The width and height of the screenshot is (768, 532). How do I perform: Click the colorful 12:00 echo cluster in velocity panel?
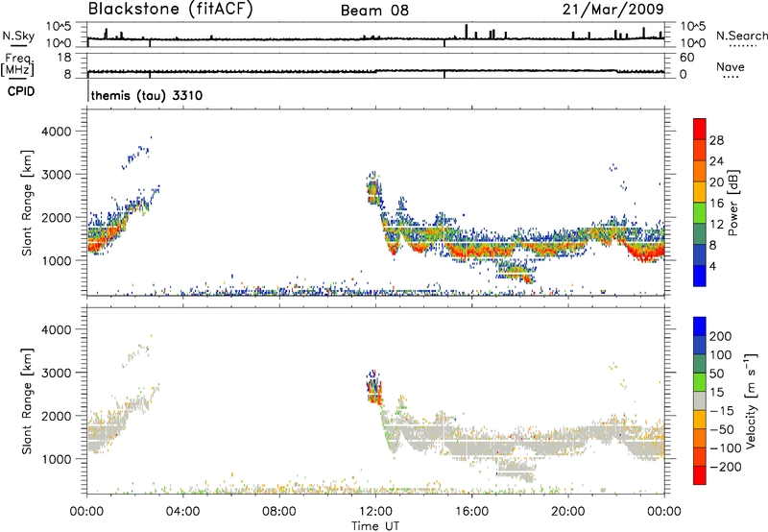coord(373,387)
